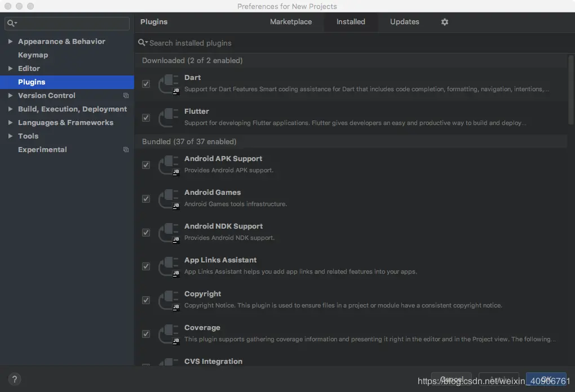Uncheck the Android Games plugin
The height and width of the screenshot is (392, 575).
point(146,199)
